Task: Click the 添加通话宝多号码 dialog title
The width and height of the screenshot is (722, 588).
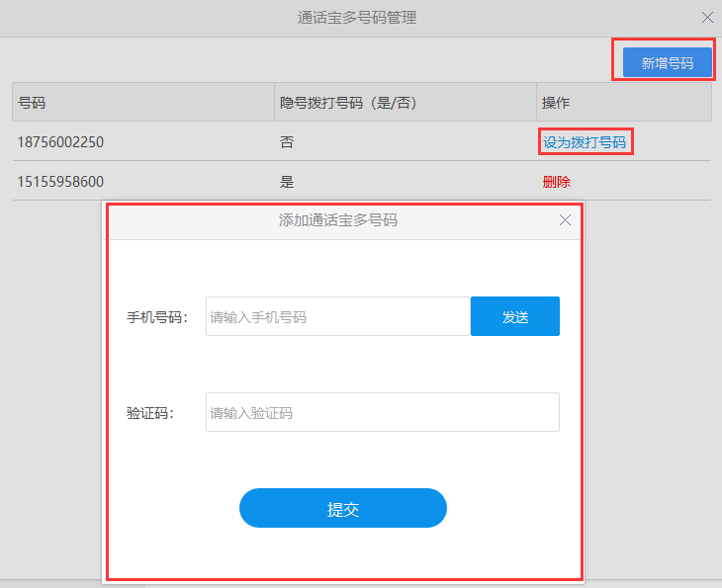Action: tap(337, 220)
